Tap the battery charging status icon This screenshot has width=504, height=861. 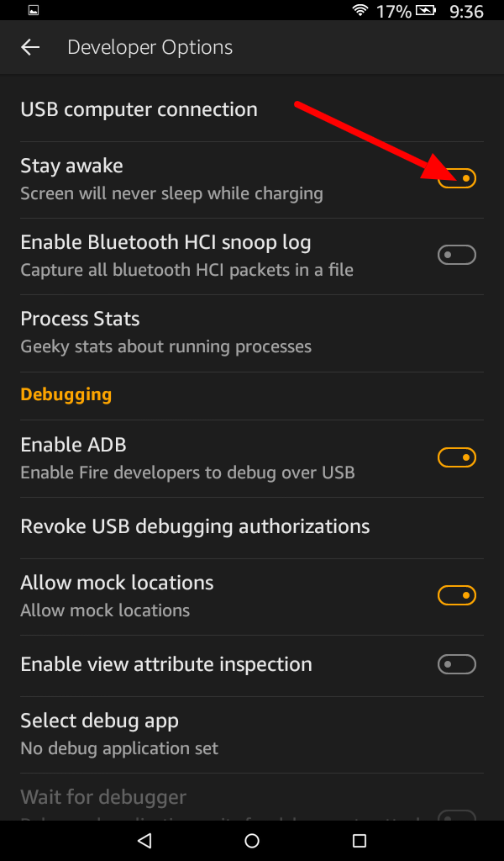[427, 12]
